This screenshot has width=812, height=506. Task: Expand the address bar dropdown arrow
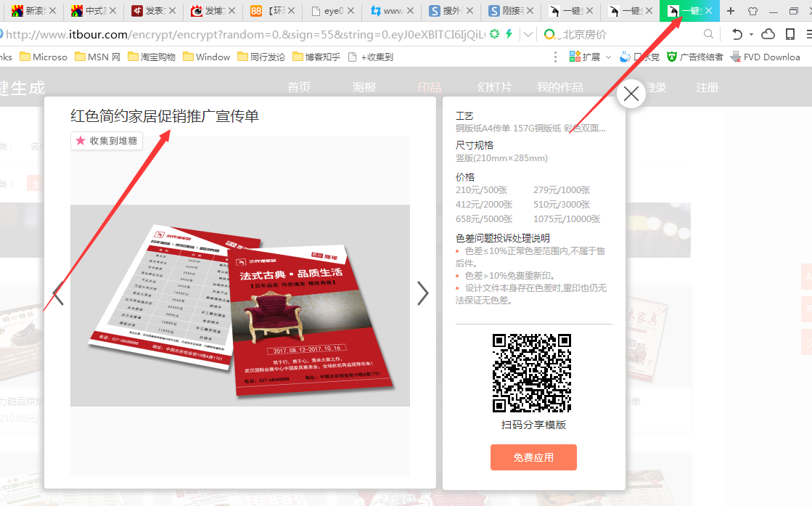[528, 33]
